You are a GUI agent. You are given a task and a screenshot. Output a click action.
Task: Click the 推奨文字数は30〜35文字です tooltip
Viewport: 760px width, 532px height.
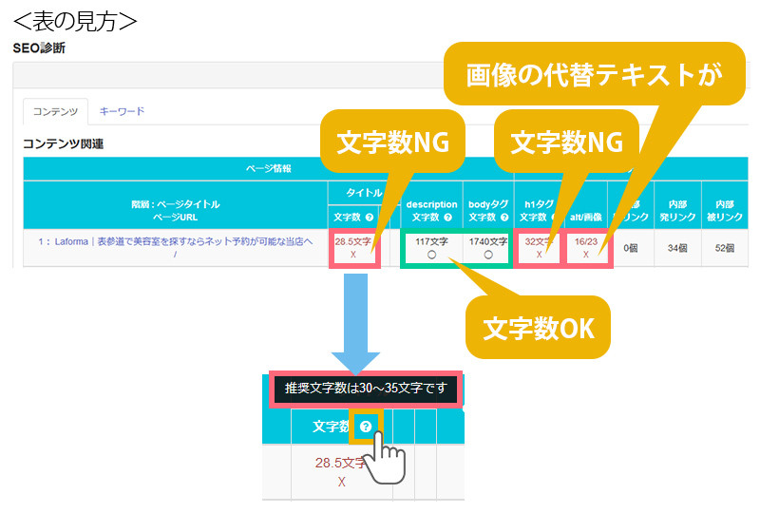click(x=366, y=389)
